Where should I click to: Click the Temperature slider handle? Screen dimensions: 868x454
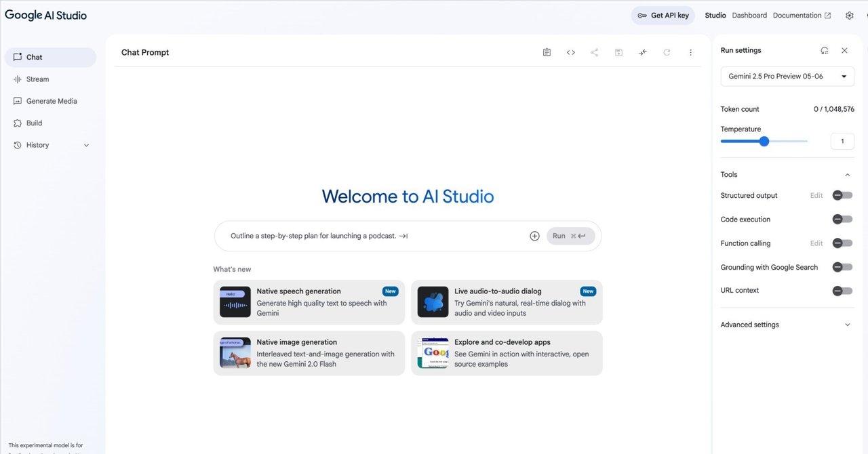pyautogui.click(x=764, y=142)
